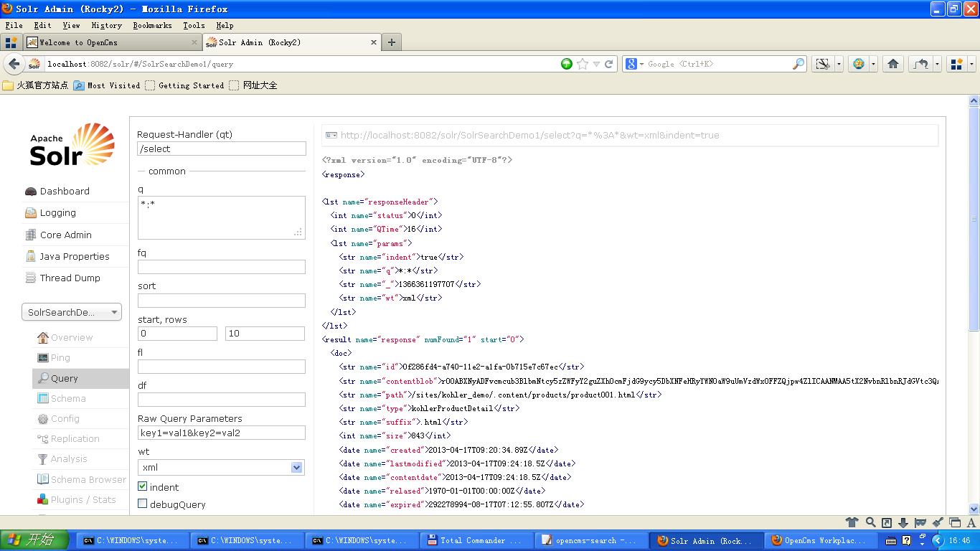Open the Edit menu
The width and height of the screenshot is (980, 551).
[x=42, y=25]
